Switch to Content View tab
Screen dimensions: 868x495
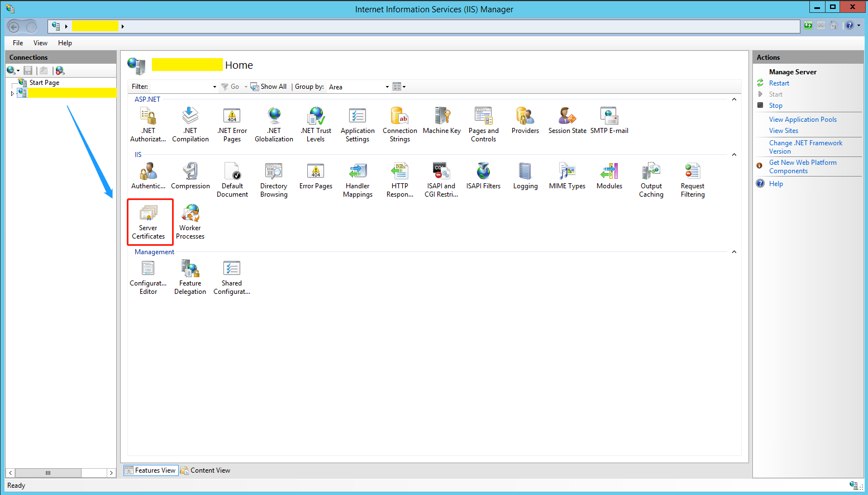click(205, 470)
